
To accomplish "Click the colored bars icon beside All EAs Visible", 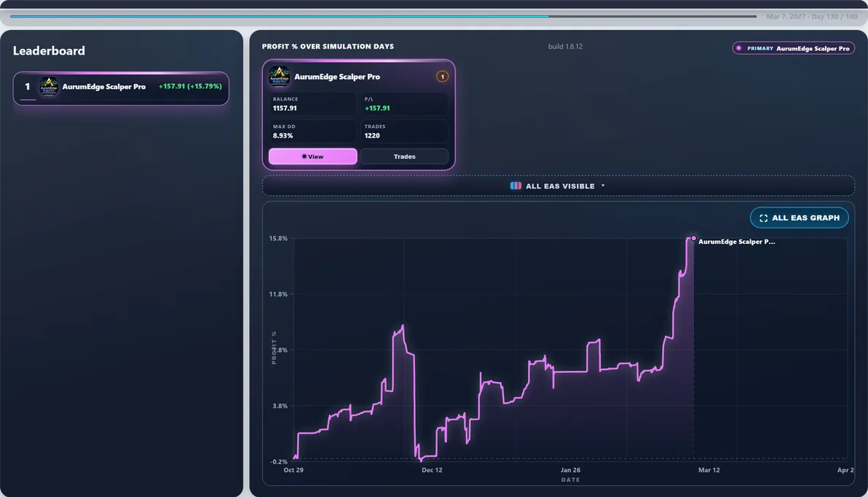I will [x=516, y=186].
